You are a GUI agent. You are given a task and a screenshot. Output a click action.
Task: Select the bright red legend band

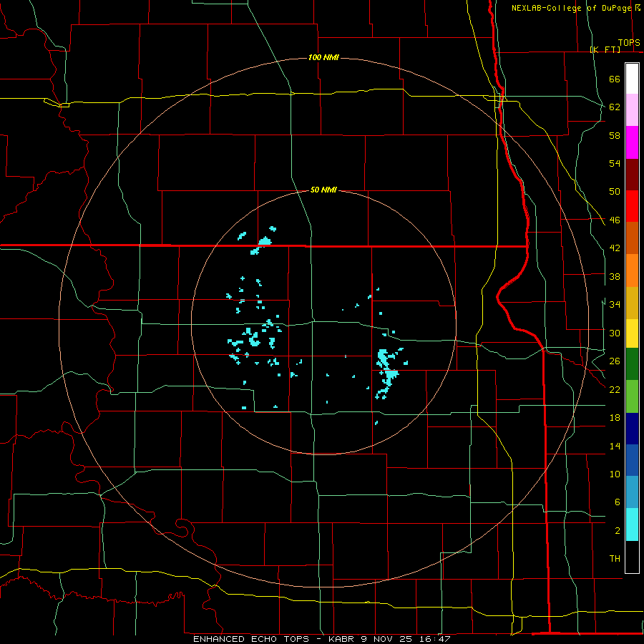(632, 206)
